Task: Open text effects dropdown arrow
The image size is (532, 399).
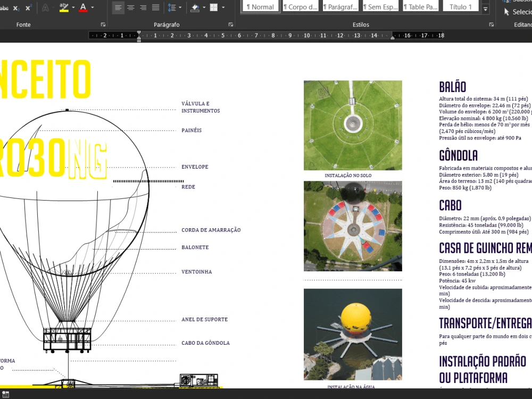Action: point(54,7)
